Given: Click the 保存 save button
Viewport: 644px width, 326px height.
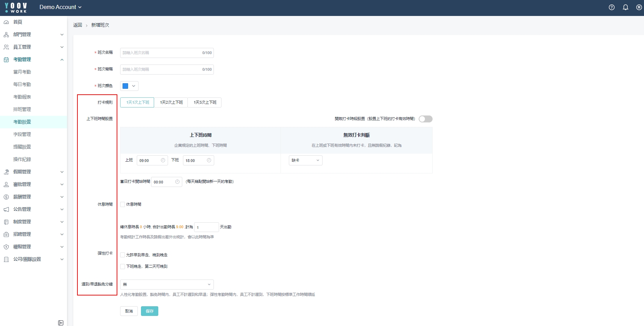Looking at the screenshot, I should 150,311.
